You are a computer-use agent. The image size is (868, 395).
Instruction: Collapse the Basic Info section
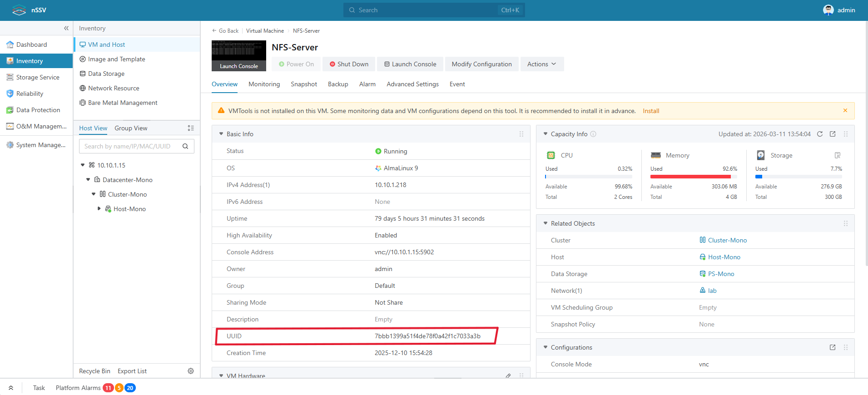click(221, 134)
